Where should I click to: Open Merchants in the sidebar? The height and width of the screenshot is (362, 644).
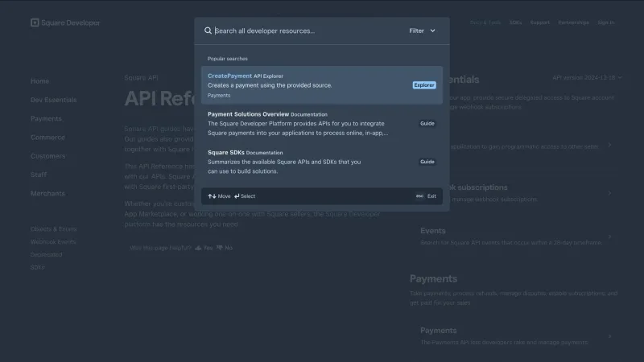click(x=47, y=193)
